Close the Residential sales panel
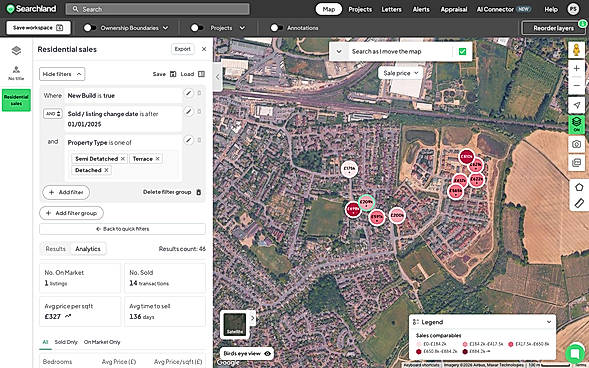 tap(204, 49)
